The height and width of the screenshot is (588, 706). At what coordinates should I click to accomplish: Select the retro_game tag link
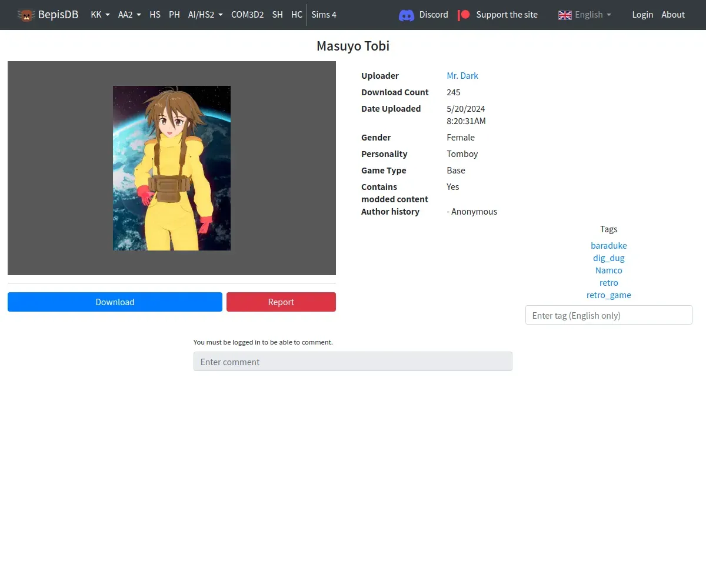608,295
